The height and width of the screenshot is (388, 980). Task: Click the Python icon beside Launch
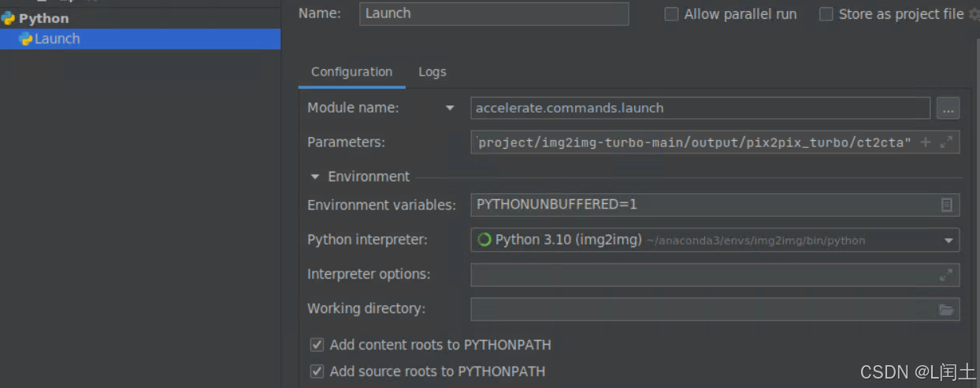[x=26, y=39]
